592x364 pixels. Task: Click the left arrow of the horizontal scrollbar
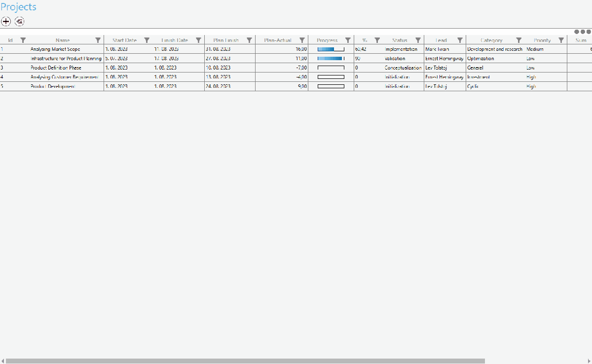[2, 361]
